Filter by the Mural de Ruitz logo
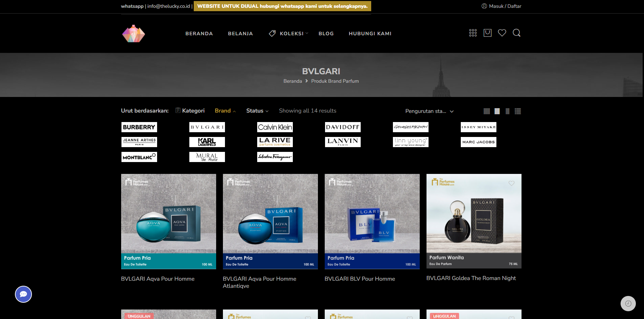Image resolution: width=644 pixels, height=319 pixels. tap(207, 157)
